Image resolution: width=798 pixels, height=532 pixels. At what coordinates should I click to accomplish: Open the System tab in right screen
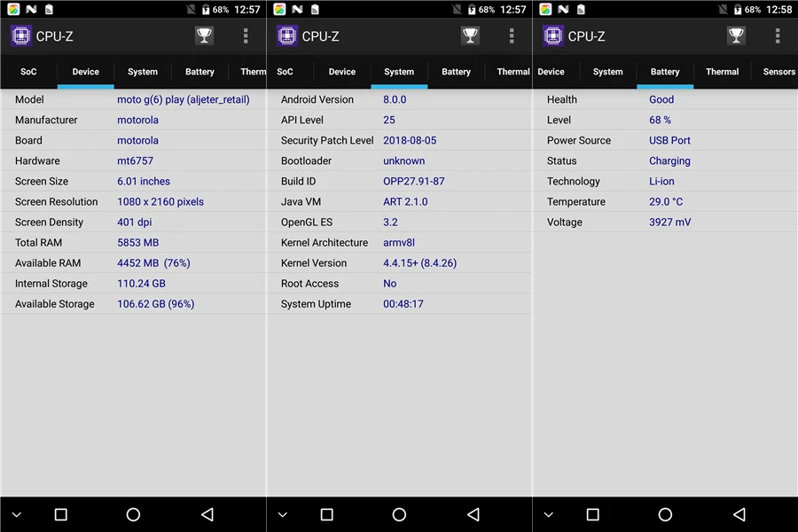607,72
